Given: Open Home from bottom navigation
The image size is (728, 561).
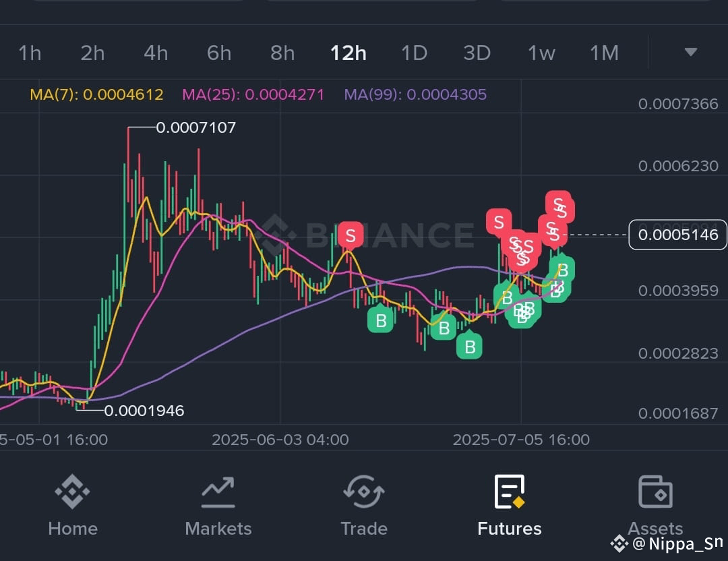Looking at the screenshot, I should (72, 506).
